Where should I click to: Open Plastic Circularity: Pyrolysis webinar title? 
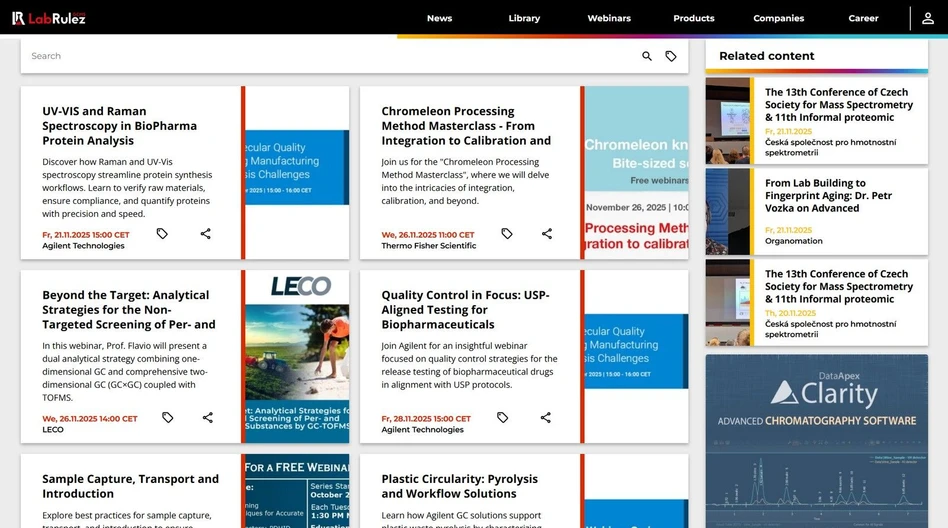point(459,486)
